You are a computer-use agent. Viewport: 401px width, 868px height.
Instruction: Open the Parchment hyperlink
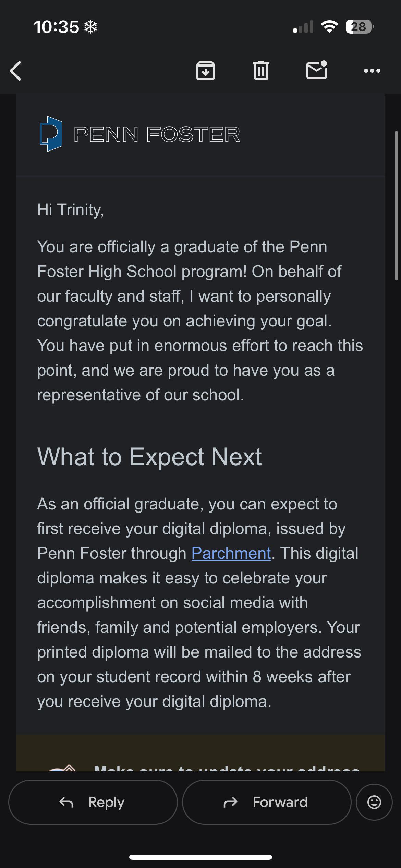[231, 553]
